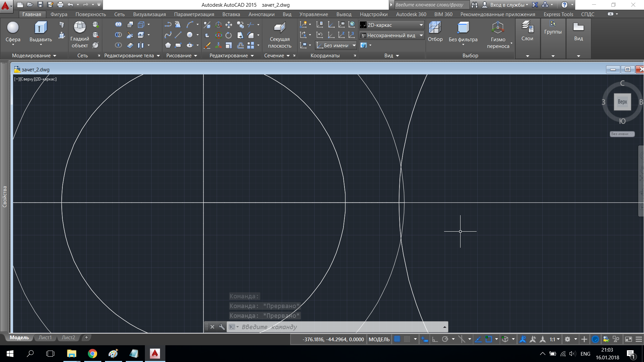The width and height of the screenshot is (644, 362).
Task: Select the solid intersect icon
Action: click(x=118, y=45)
